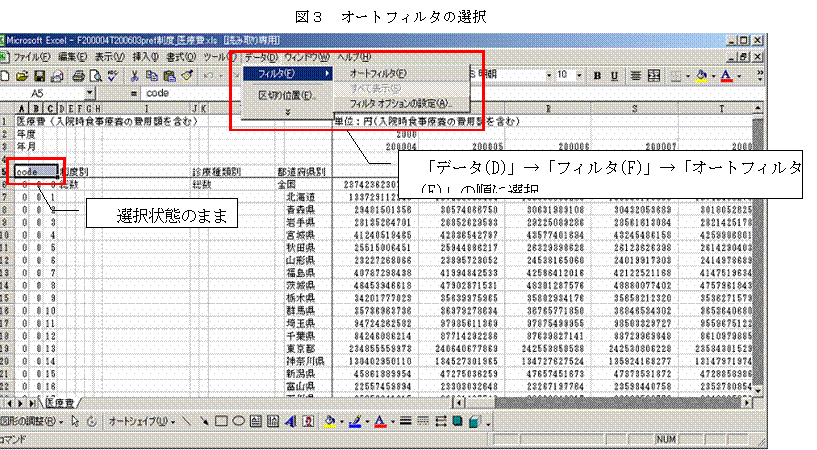The width and height of the screenshot is (817, 450).
Task: Toggle Bold formatting button
Action: pyautogui.click(x=599, y=75)
